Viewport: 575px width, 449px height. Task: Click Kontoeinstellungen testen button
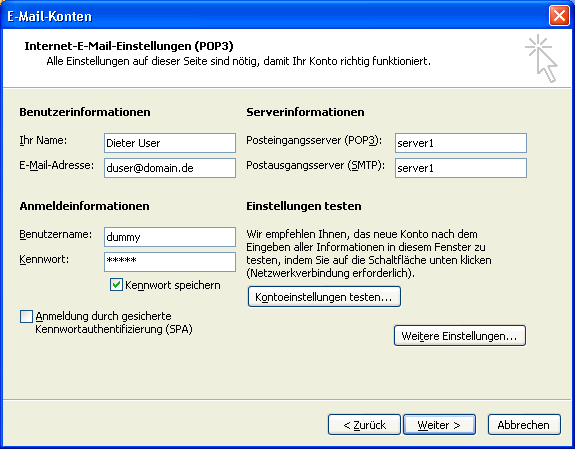324,297
